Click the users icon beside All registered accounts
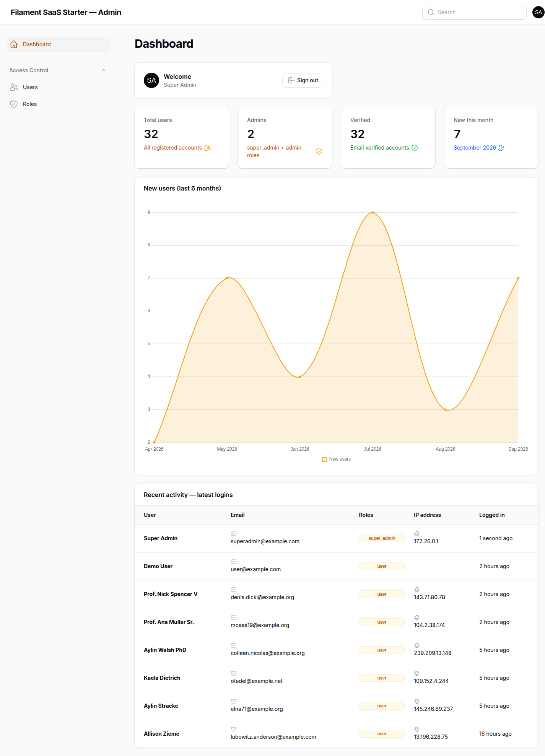This screenshot has height=756, width=545. point(208,148)
